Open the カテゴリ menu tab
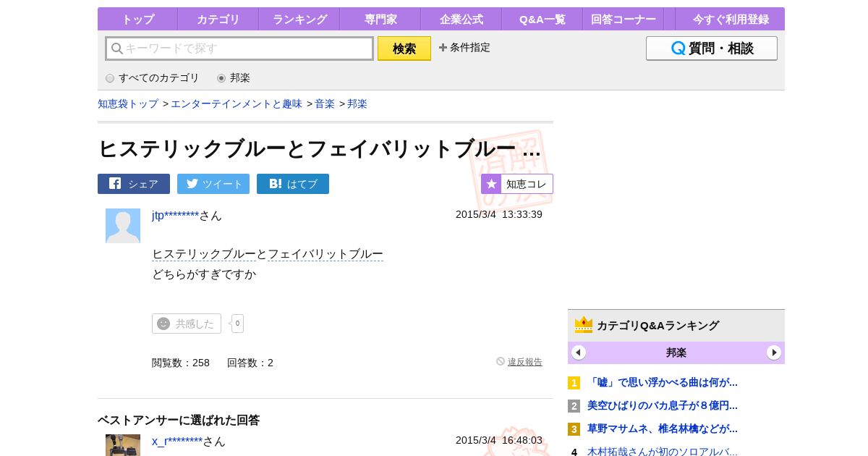 click(x=218, y=19)
